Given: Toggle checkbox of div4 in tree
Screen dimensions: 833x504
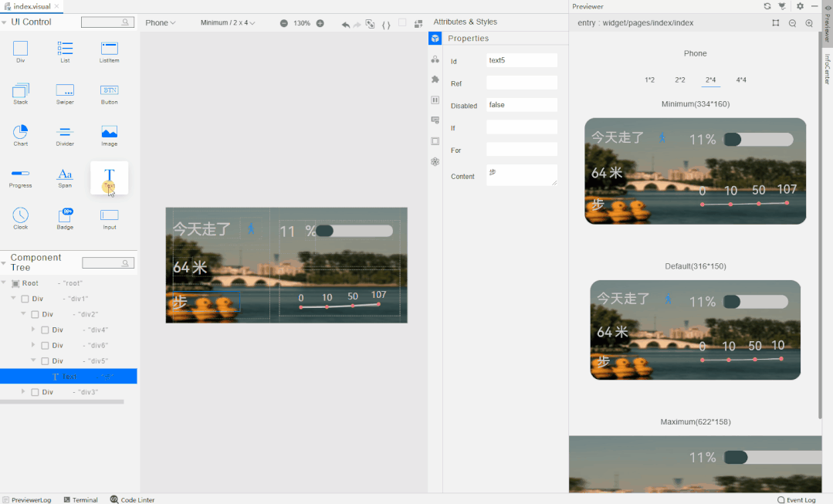Looking at the screenshot, I should [x=45, y=330].
